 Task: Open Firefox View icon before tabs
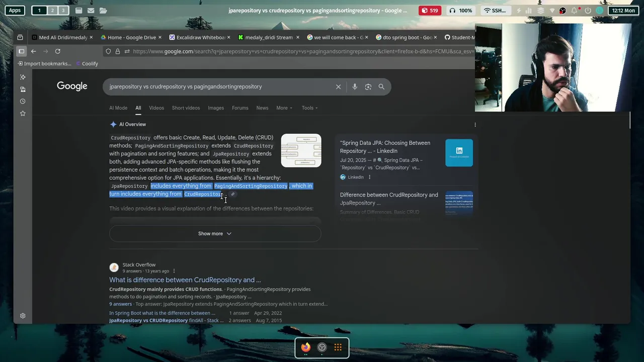tap(20, 37)
